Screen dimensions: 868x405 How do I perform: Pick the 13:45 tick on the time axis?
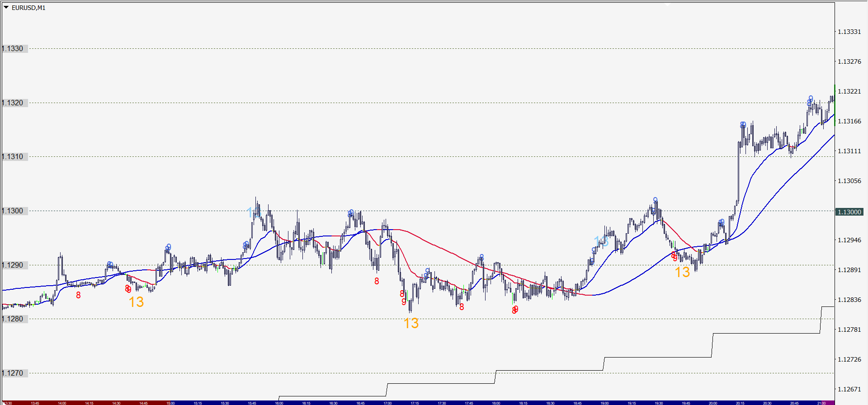(x=35, y=403)
